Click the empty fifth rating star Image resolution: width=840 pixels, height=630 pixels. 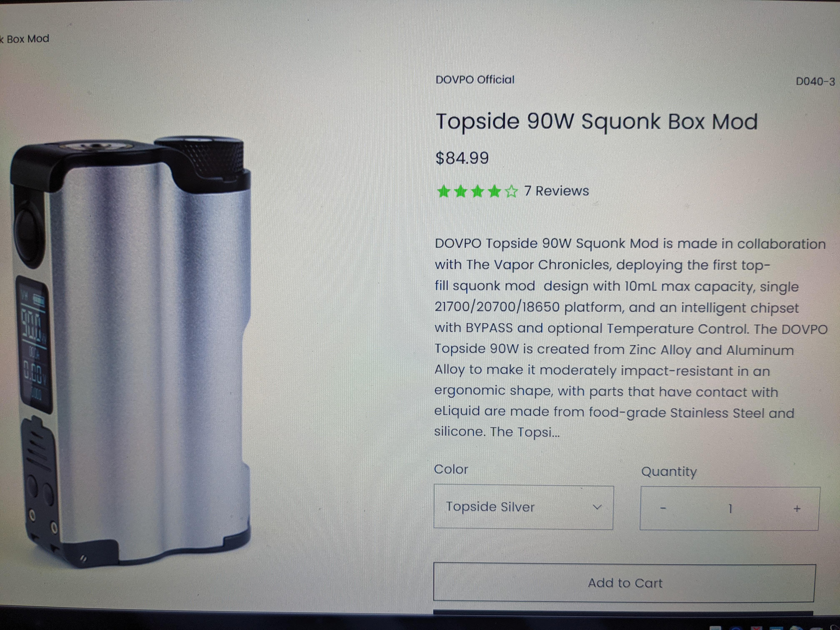point(511,191)
